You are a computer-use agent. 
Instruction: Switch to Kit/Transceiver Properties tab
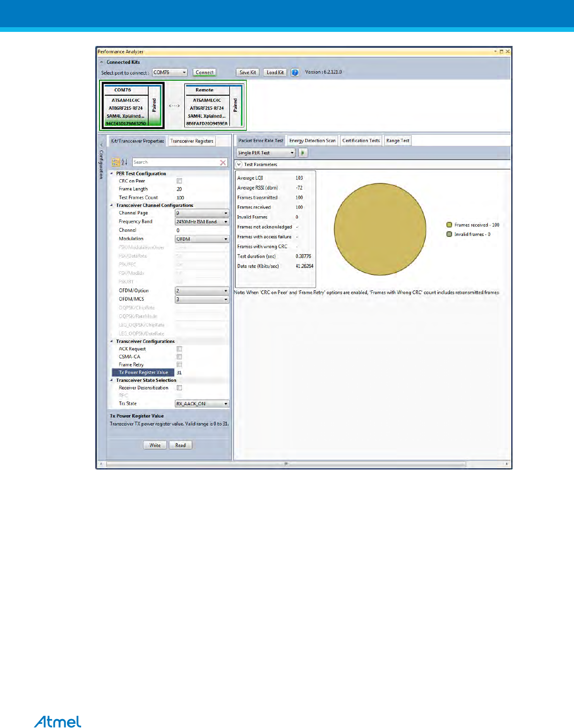coord(137,141)
